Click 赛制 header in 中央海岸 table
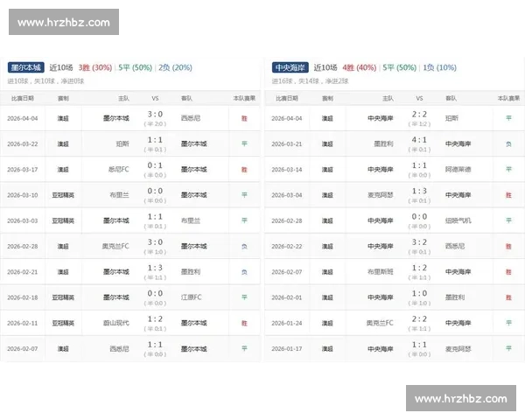The image size is (525, 420). tap(327, 98)
